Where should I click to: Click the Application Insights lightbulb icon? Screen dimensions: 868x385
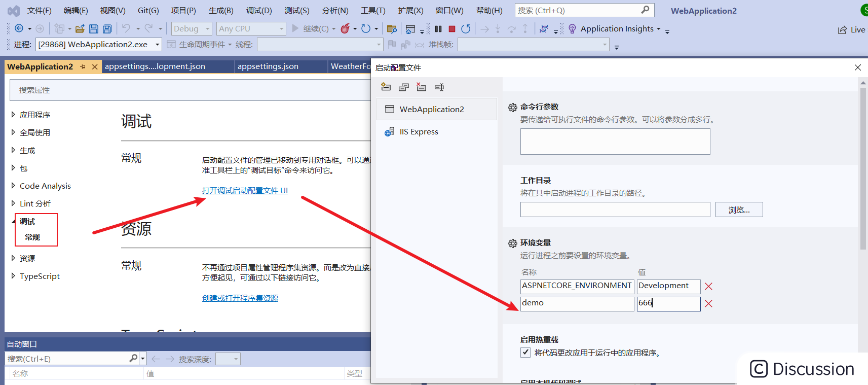[573, 29]
